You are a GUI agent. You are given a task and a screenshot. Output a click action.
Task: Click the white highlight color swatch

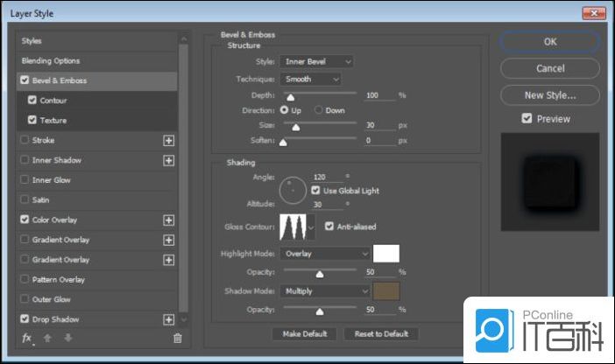tap(385, 254)
